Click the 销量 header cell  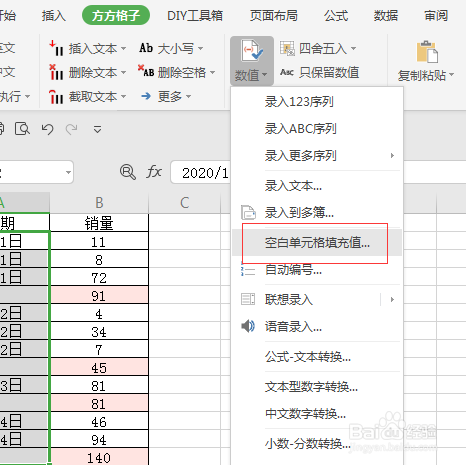(x=99, y=223)
